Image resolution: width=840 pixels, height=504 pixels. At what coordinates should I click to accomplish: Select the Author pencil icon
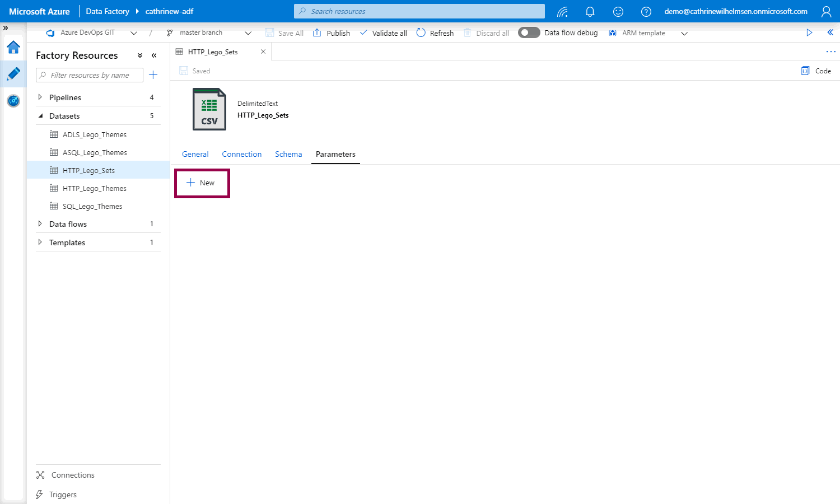pos(13,74)
